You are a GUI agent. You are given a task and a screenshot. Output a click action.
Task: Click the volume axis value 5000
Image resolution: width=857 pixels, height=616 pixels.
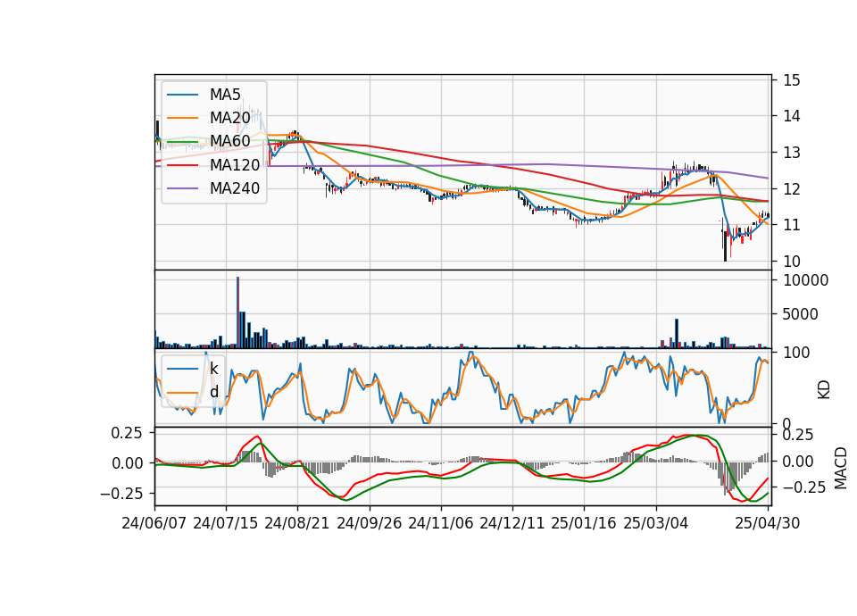(x=801, y=314)
